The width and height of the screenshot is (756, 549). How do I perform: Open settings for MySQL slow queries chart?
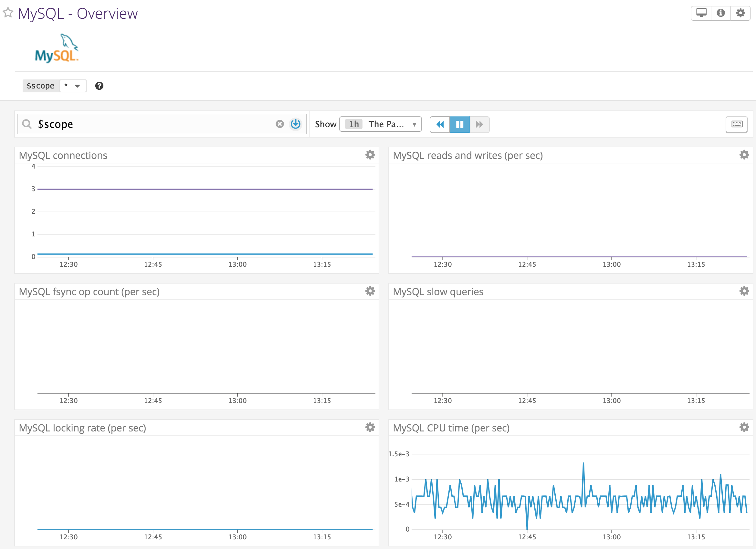744,291
